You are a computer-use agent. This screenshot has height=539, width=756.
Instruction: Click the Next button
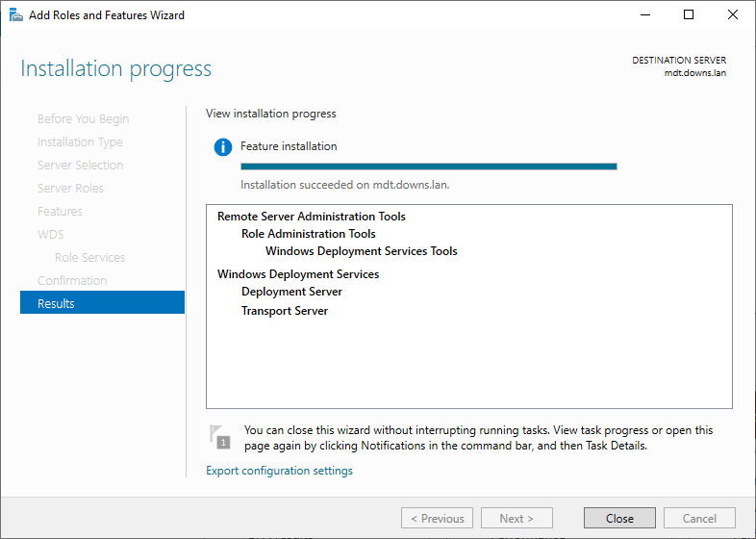517,518
